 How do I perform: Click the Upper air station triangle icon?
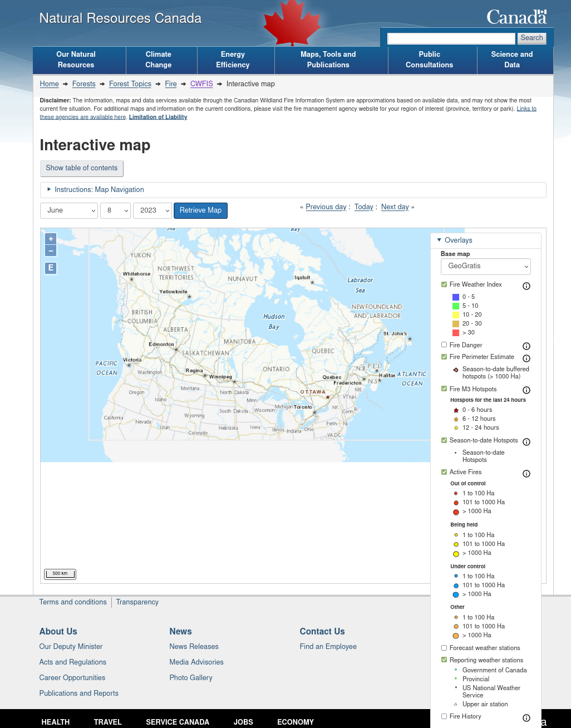(456, 704)
